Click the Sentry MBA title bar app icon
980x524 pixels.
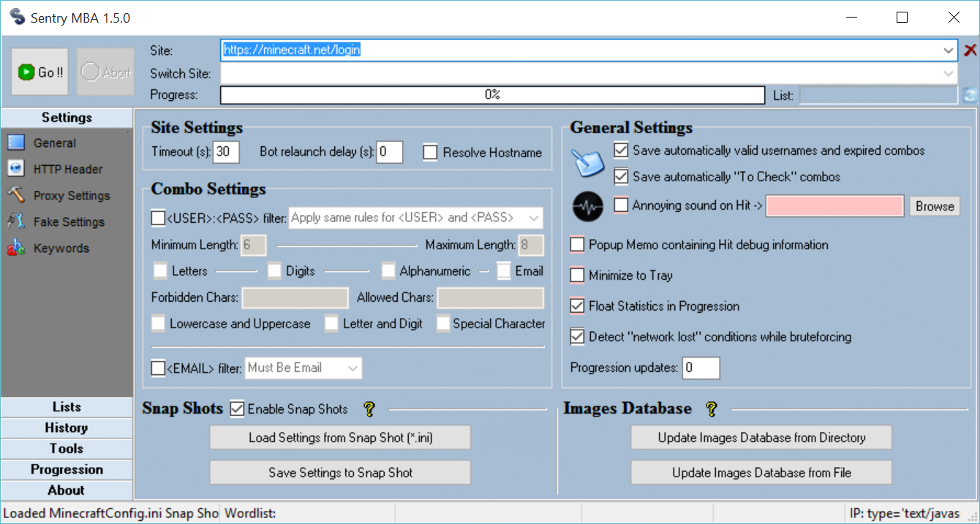click(18, 17)
